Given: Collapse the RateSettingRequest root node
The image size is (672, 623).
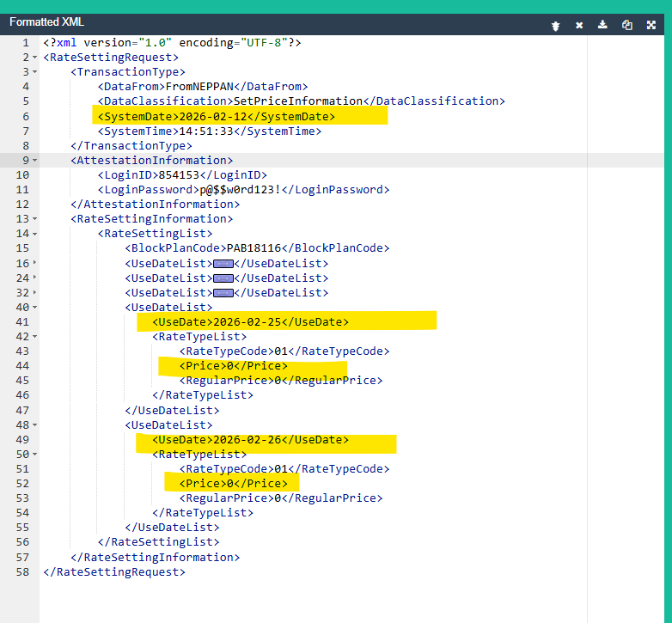Looking at the screenshot, I should point(34,58).
